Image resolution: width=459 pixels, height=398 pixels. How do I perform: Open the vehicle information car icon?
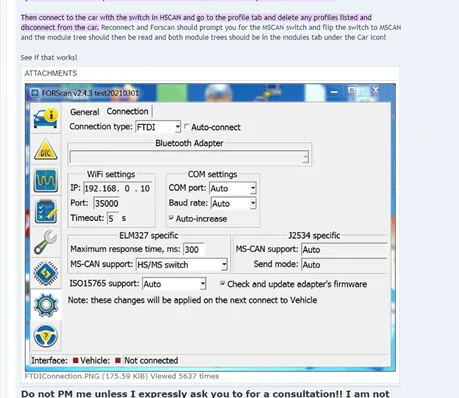point(46,119)
